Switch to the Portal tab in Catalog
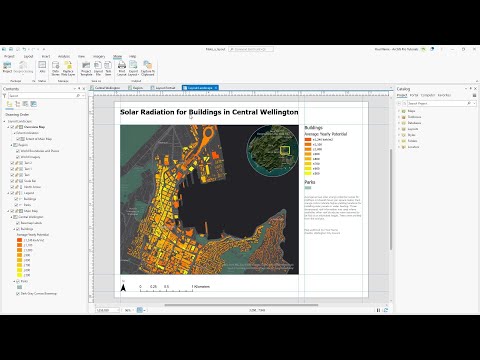The height and width of the screenshot is (360, 480). (414, 95)
